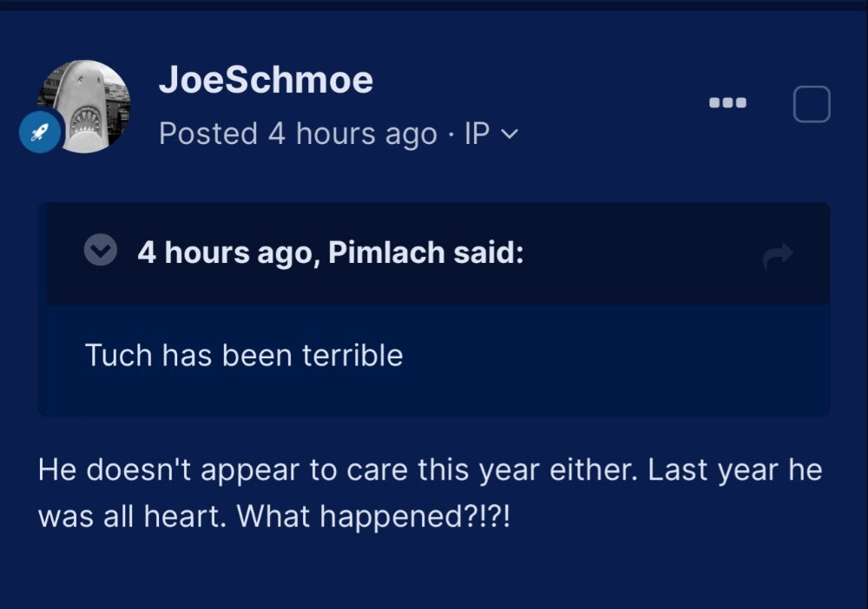
Task: Click the word "Tuch" in the quote
Action: point(118,355)
